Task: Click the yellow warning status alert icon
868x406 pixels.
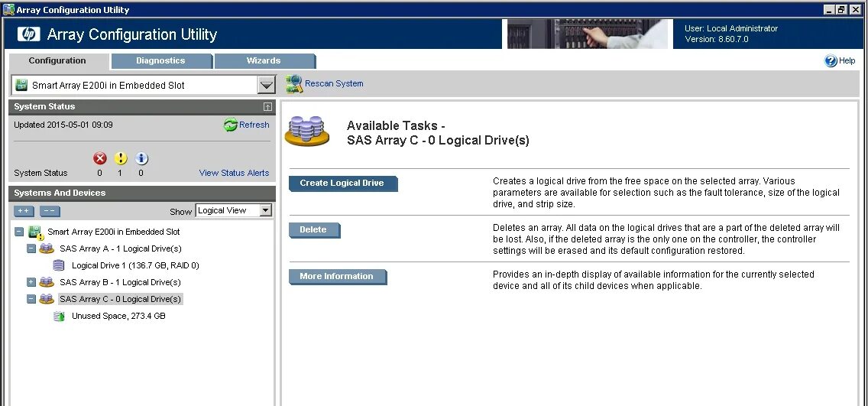Action: pyautogui.click(x=121, y=159)
